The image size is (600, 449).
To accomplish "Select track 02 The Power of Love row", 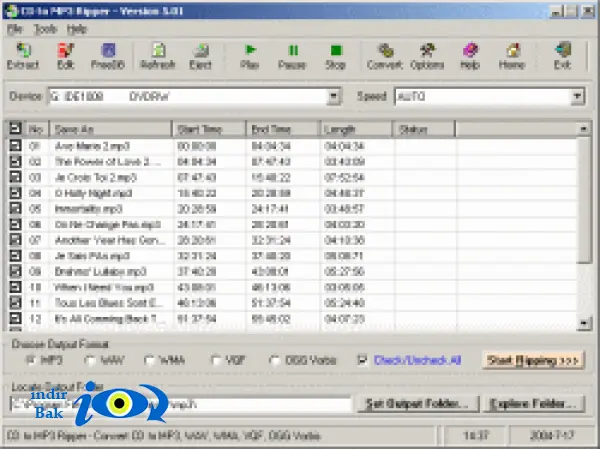I will tap(292, 162).
